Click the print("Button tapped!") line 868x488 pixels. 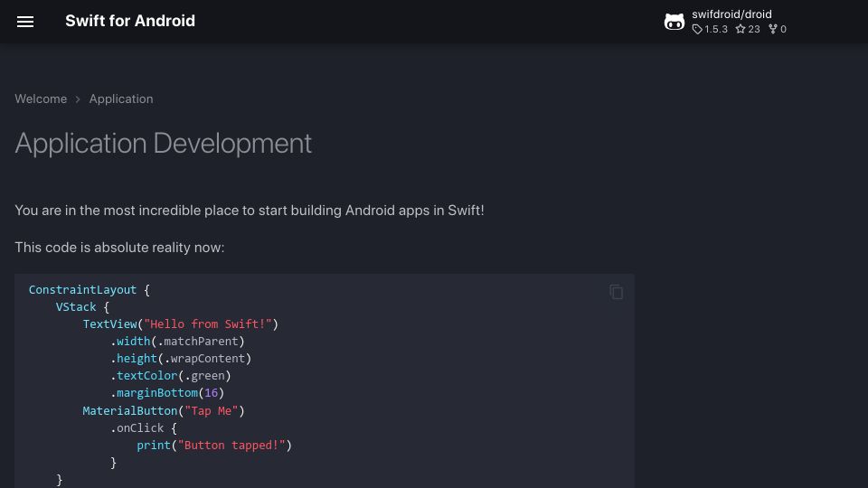[214, 446]
